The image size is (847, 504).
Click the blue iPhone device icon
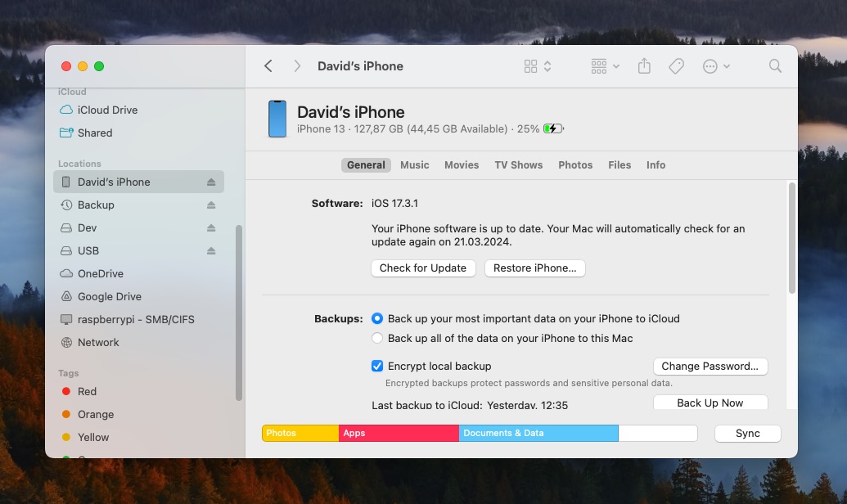click(277, 119)
